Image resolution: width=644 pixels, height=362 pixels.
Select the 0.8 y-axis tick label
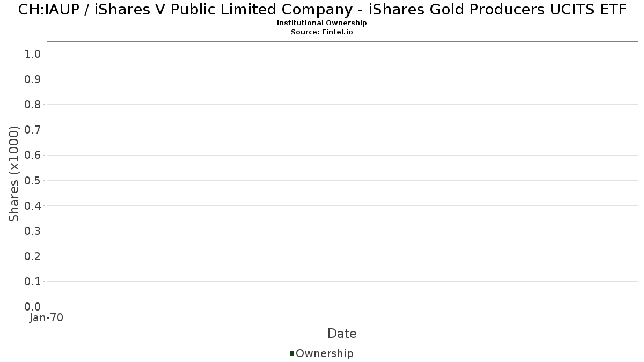[32, 105]
